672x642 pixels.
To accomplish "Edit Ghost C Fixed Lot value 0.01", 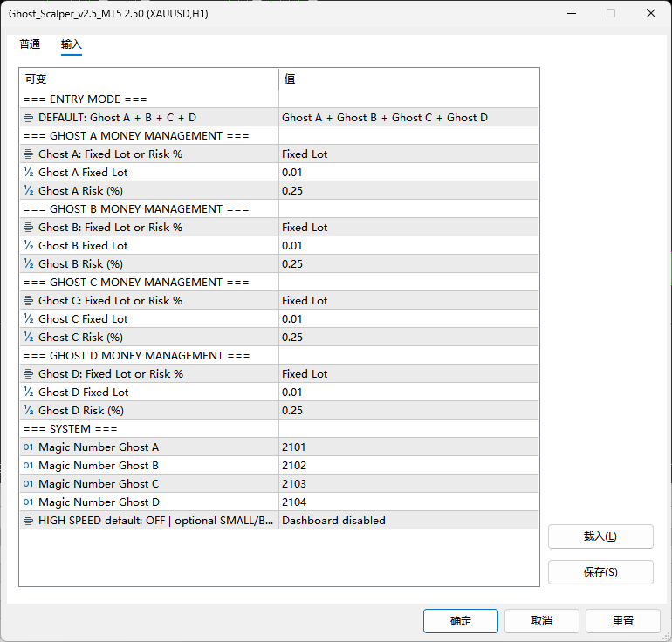I will [408, 318].
